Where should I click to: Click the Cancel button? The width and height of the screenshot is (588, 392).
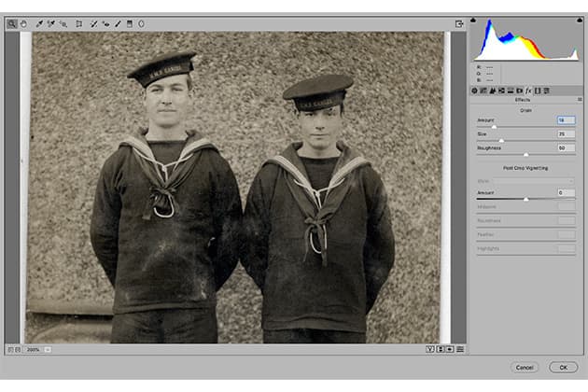click(525, 367)
